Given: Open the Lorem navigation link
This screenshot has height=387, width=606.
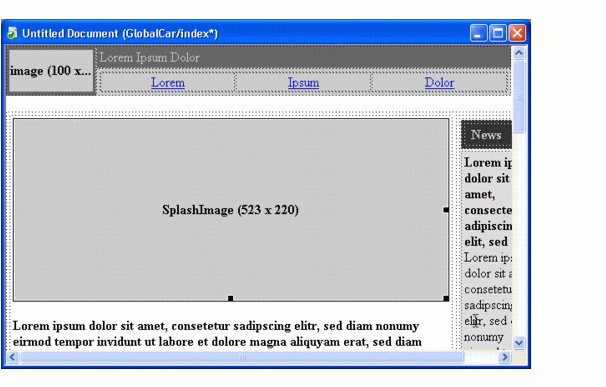Looking at the screenshot, I should pyautogui.click(x=168, y=82).
